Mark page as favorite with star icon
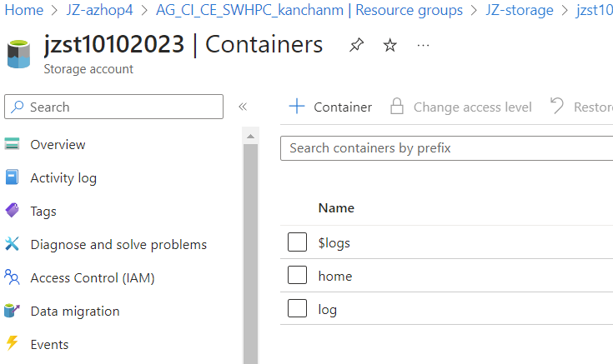The width and height of the screenshot is (613, 364). coord(389,45)
